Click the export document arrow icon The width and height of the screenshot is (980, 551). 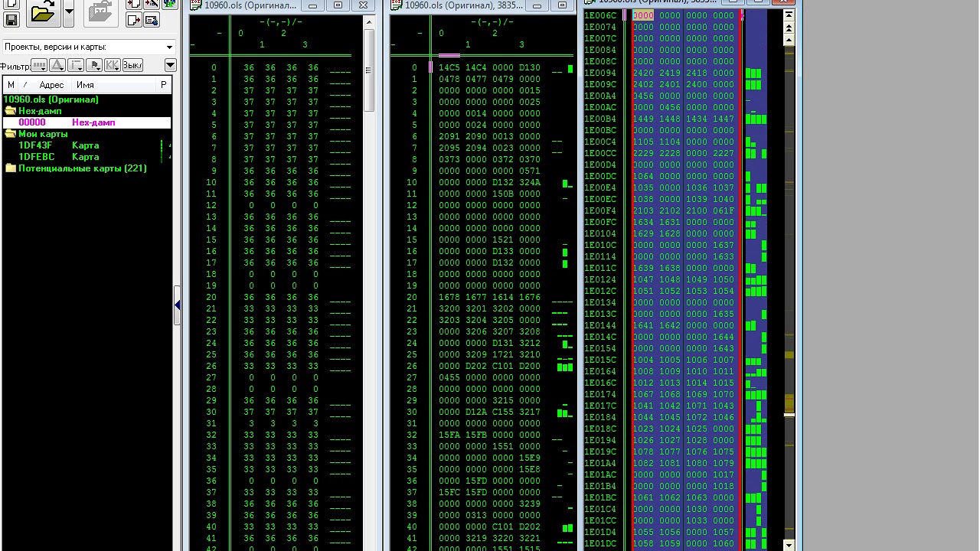pos(133,19)
